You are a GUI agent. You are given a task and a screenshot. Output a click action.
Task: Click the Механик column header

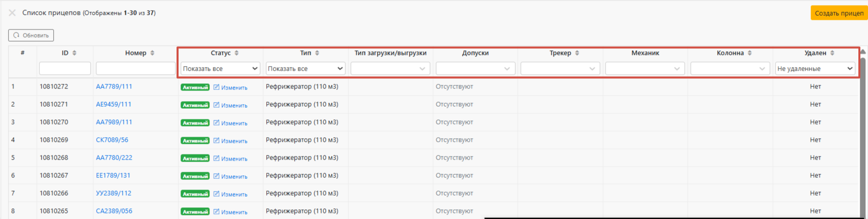[645, 53]
